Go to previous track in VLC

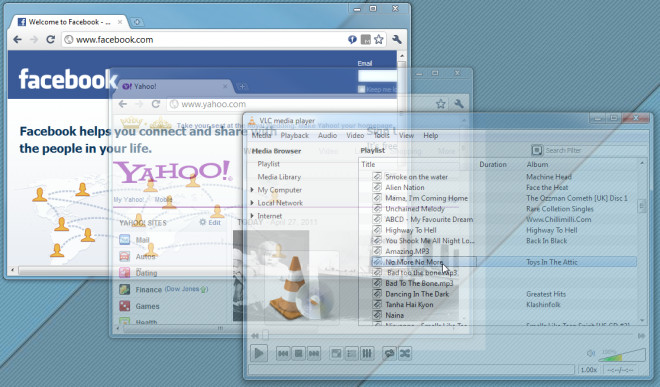pos(283,353)
